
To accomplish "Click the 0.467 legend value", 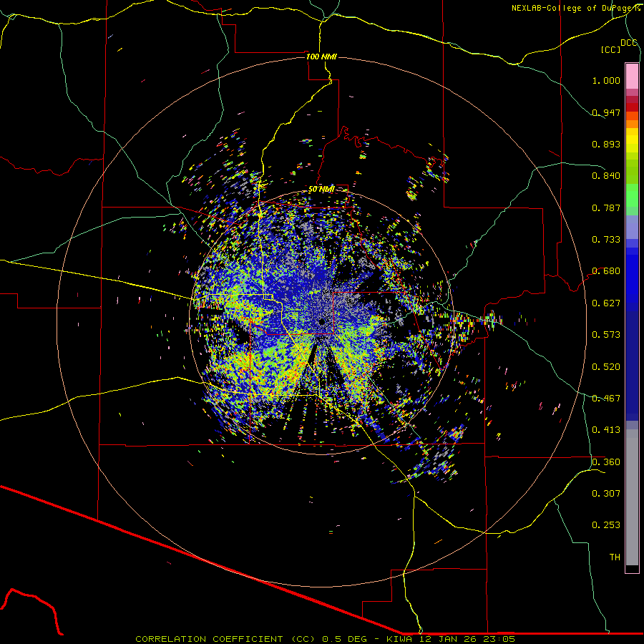I will coord(606,399).
